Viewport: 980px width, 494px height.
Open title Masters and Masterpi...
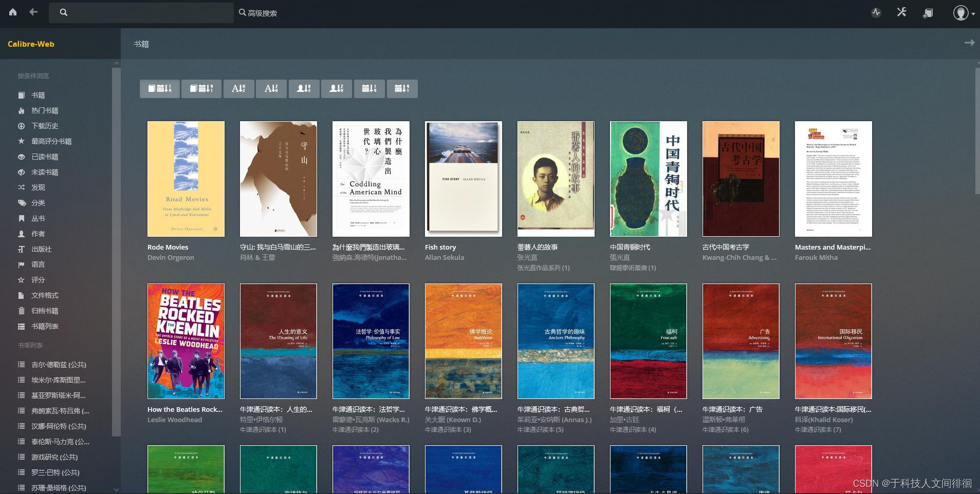(x=833, y=248)
